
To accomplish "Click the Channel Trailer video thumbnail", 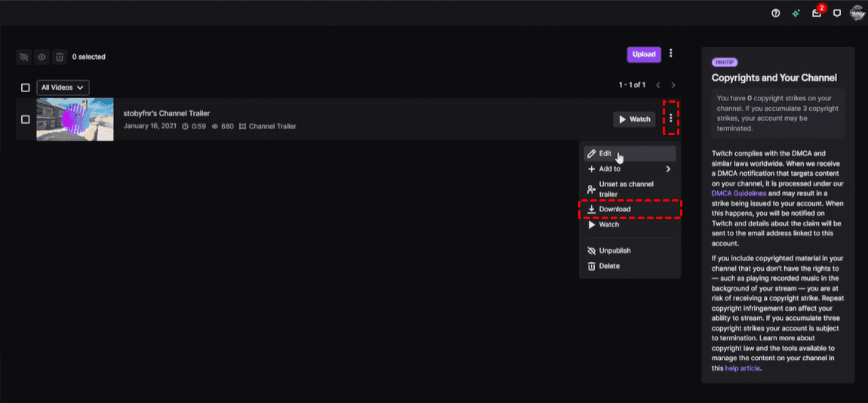I will [75, 119].
